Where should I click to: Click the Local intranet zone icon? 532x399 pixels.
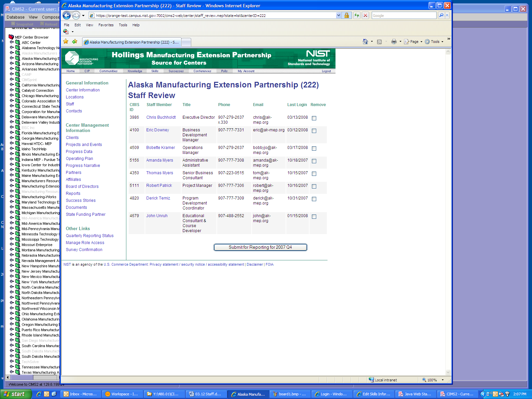371,380
